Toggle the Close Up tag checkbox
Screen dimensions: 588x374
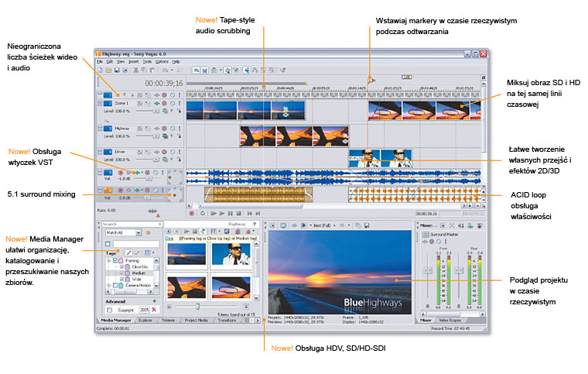(122, 266)
